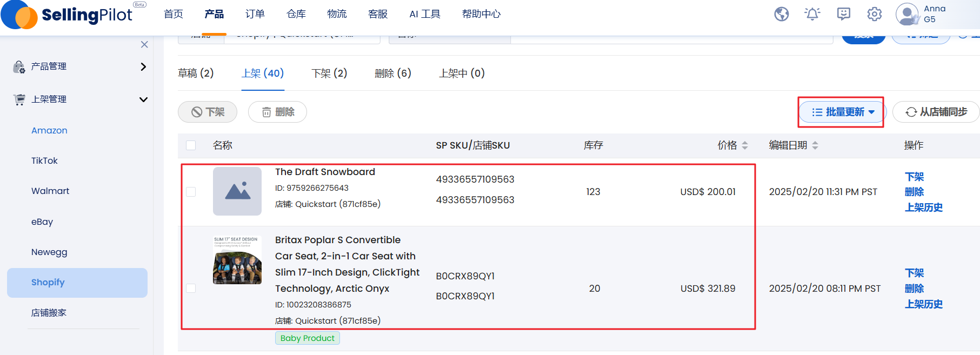The width and height of the screenshot is (980, 355).
Task: Select Shopify in the sidebar
Action: pyautogui.click(x=77, y=283)
